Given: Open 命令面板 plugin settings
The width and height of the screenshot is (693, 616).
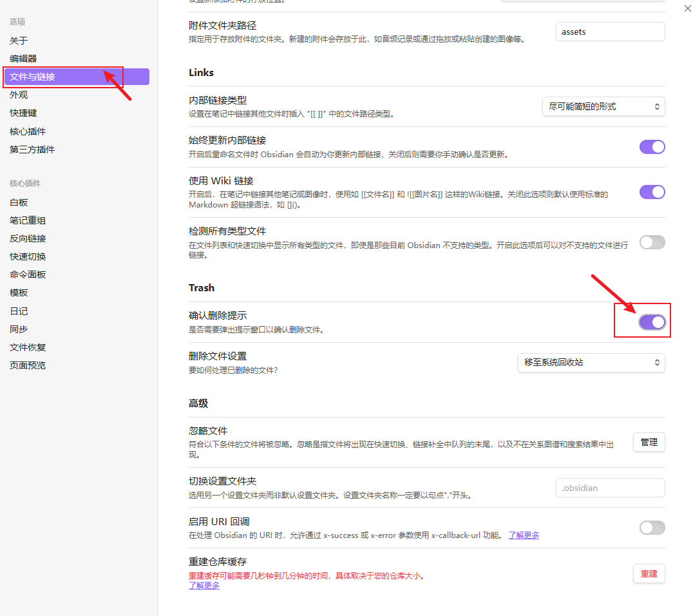Looking at the screenshot, I should pyautogui.click(x=28, y=274).
